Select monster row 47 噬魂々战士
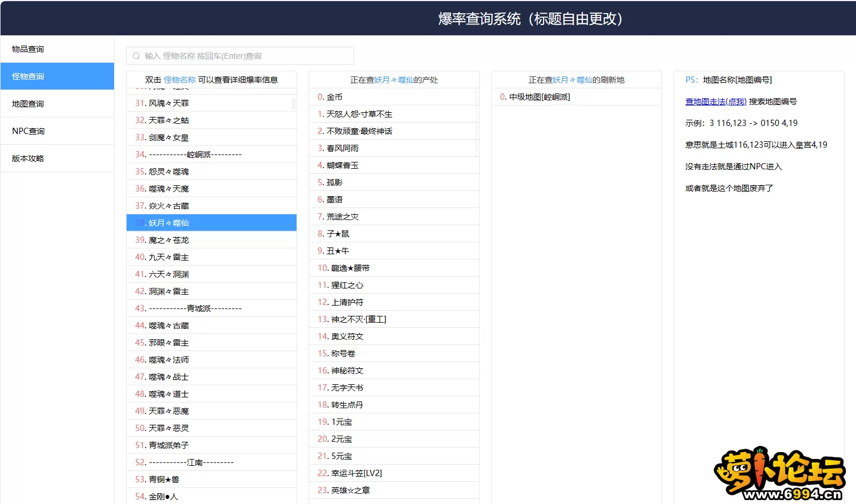 212,377
